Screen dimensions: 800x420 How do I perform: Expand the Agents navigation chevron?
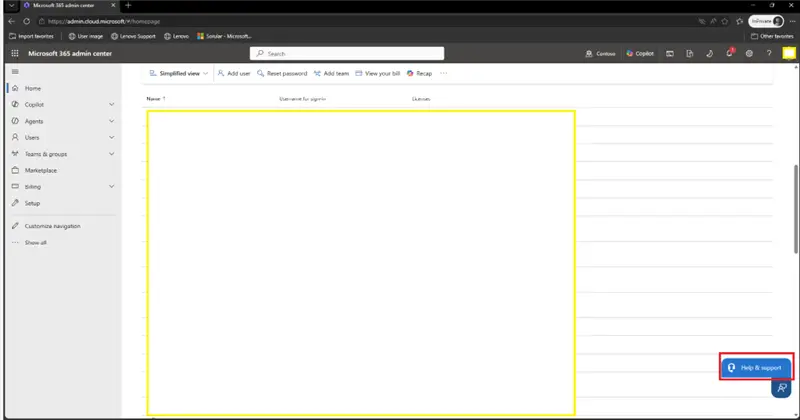[x=111, y=121]
